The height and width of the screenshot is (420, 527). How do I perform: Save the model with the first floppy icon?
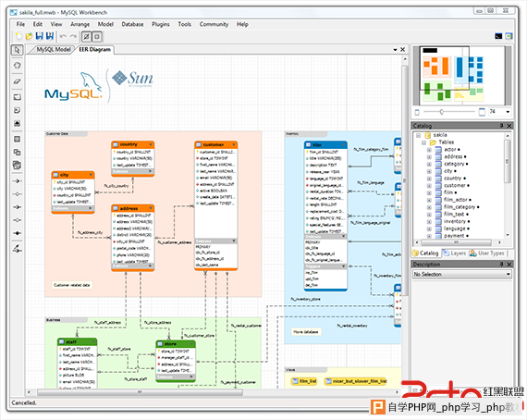(x=40, y=36)
